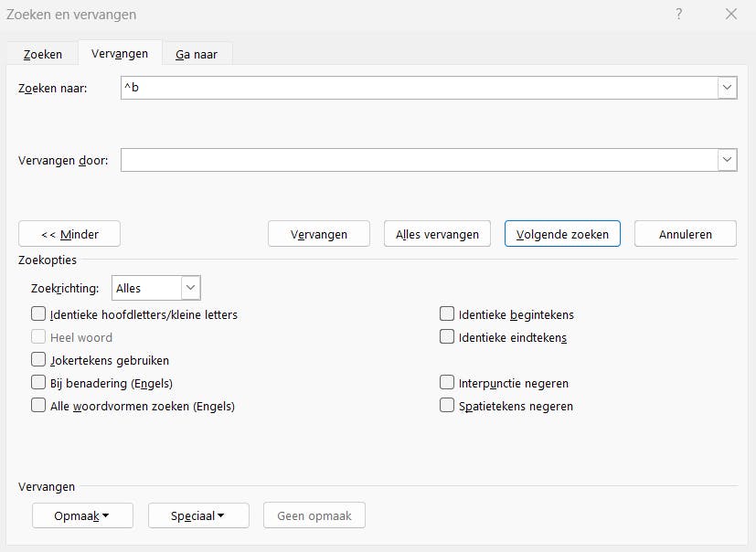The image size is (756, 552).
Task: Tick the Jokertekens gebruiken checkbox
Action: coord(38,360)
